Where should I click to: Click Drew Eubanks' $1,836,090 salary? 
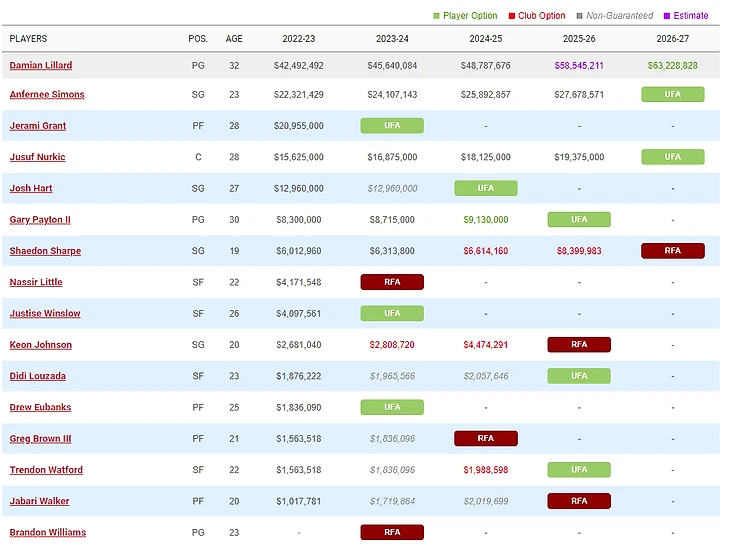point(299,408)
